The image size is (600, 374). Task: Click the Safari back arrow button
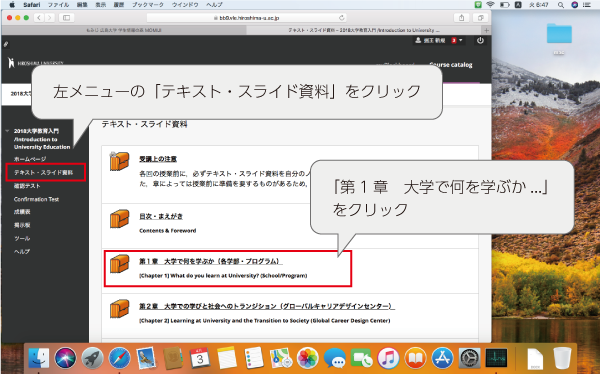[39, 18]
